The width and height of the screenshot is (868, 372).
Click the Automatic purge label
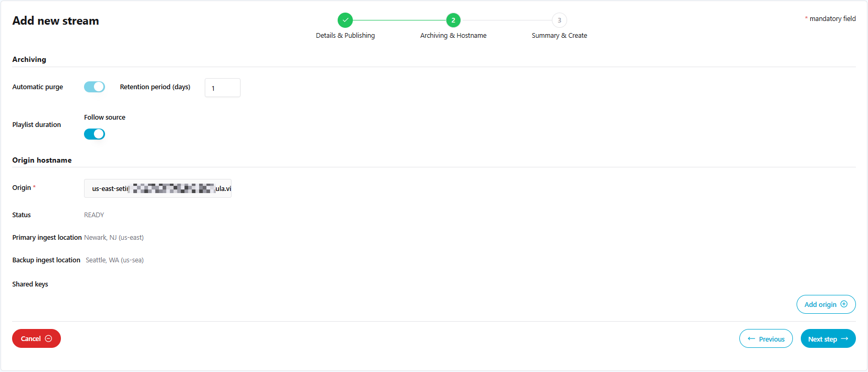point(38,87)
